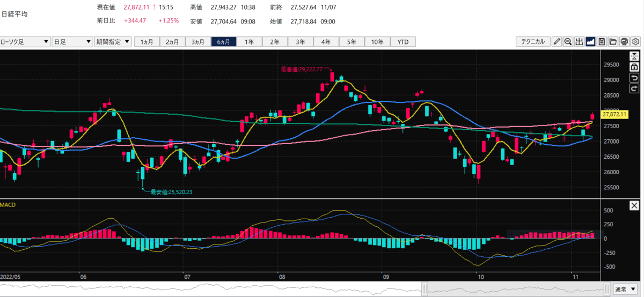The height and width of the screenshot is (297, 644).
Task: Switch to the 3ヵ月 range tab
Action: [198, 42]
